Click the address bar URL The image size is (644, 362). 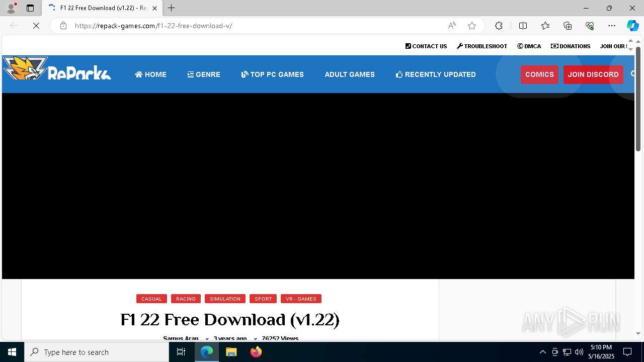153,26
